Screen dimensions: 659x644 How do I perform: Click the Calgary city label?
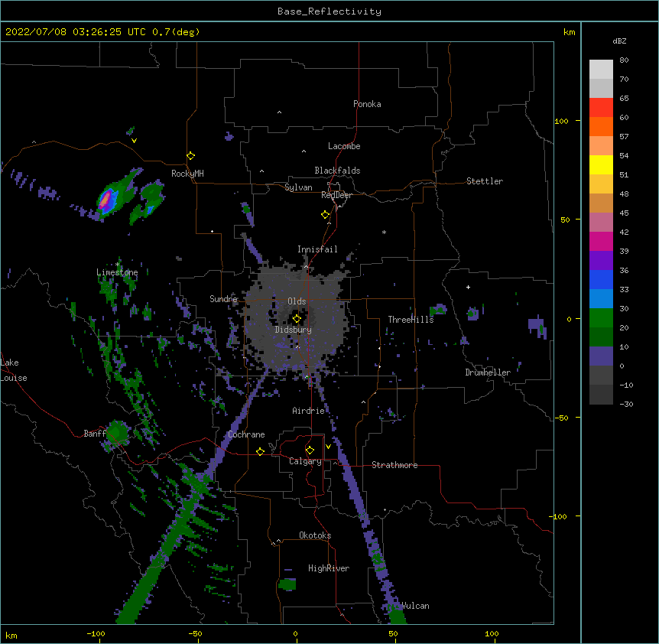(305, 461)
